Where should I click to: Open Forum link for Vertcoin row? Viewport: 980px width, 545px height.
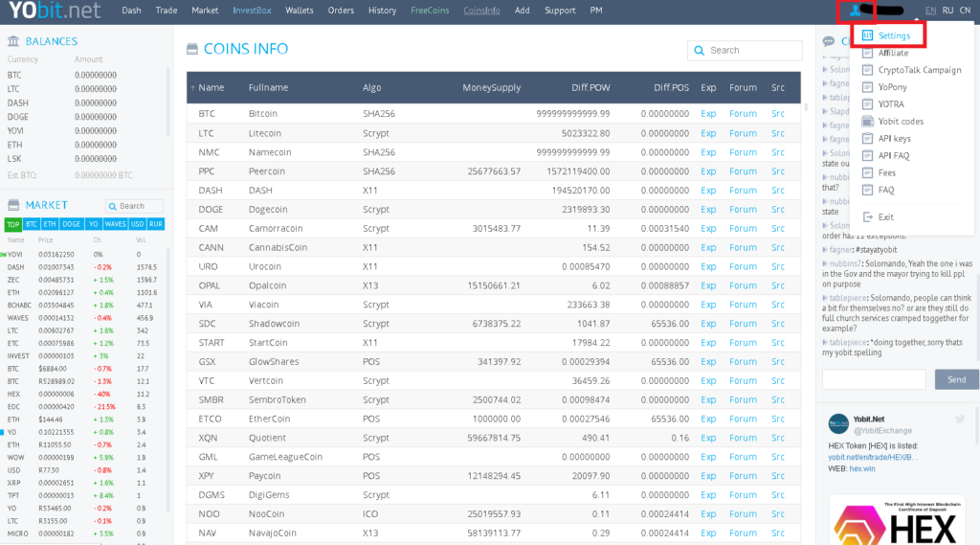[x=743, y=381]
